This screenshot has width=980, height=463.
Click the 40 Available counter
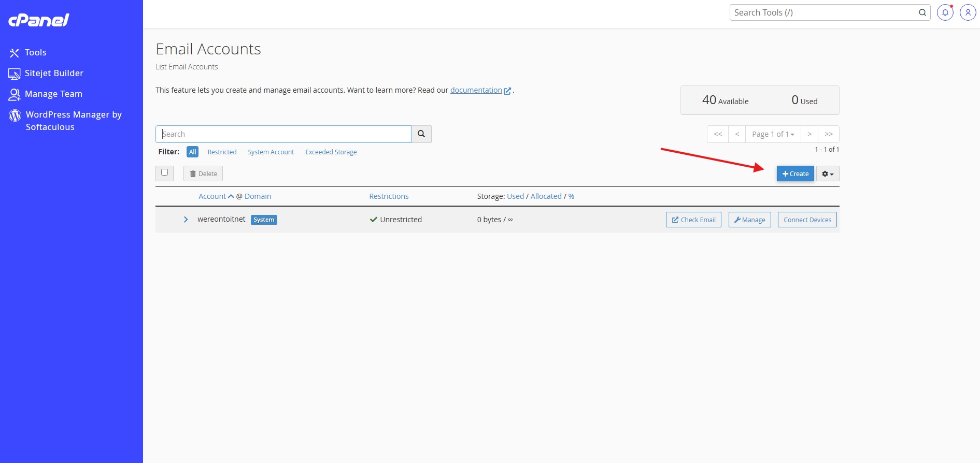tap(725, 100)
